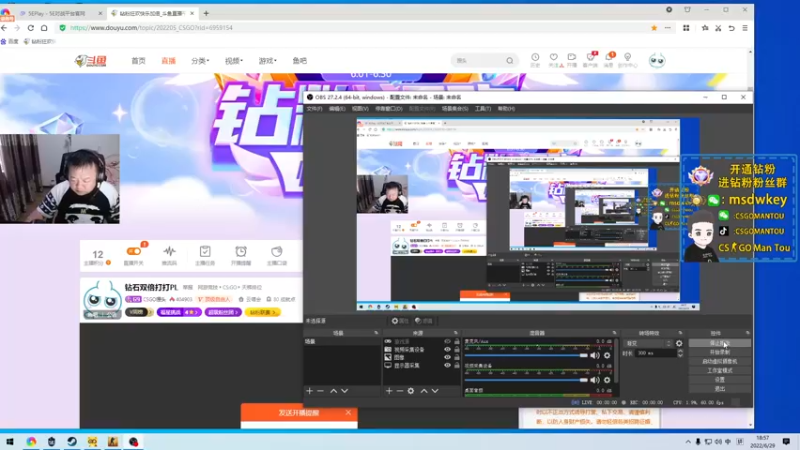The width and height of the screenshot is (800, 450).
Task: Open the OBS transition type combo box
Action: (648, 343)
